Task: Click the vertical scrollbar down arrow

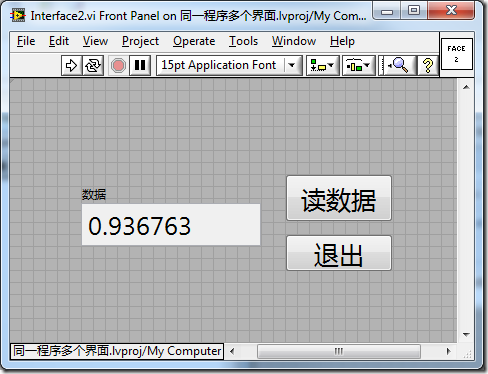Action: pos(466,334)
